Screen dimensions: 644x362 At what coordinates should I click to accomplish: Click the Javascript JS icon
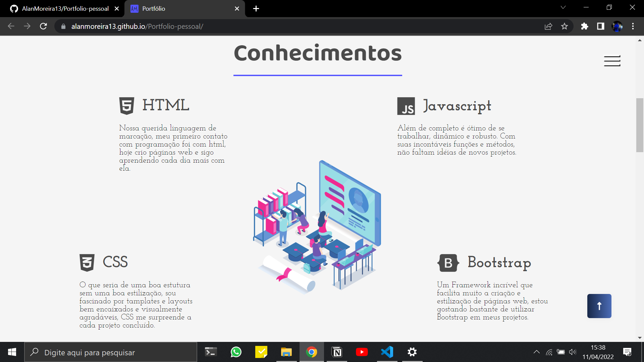(x=407, y=107)
